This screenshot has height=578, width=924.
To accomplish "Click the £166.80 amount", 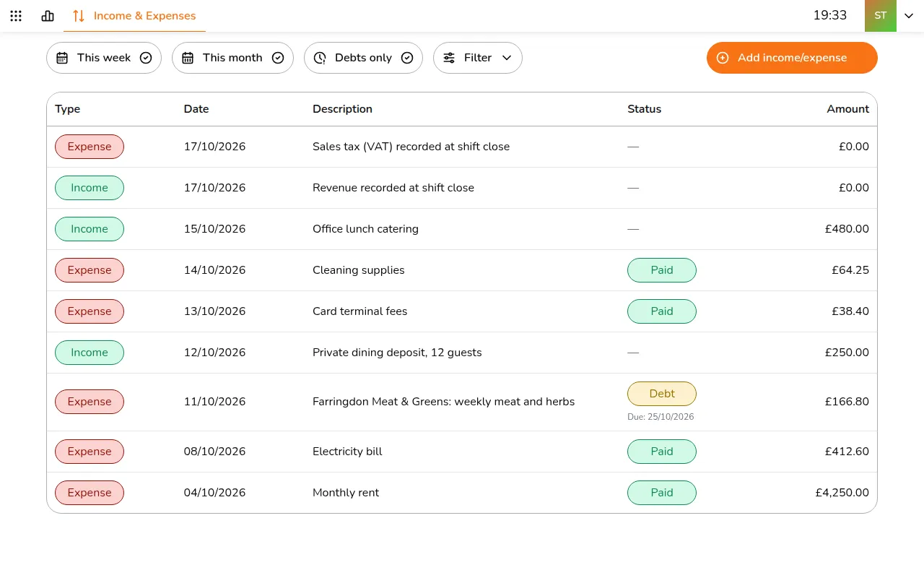I will (x=847, y=402).
